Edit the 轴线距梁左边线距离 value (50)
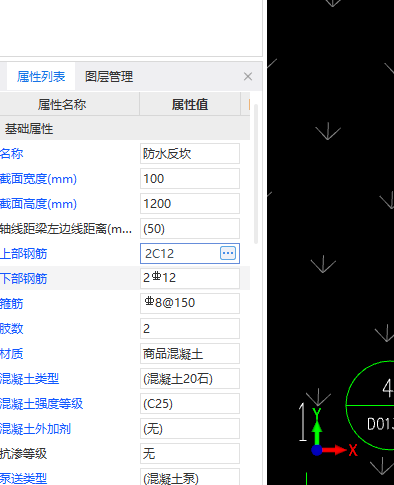 (x=190, y=229)
